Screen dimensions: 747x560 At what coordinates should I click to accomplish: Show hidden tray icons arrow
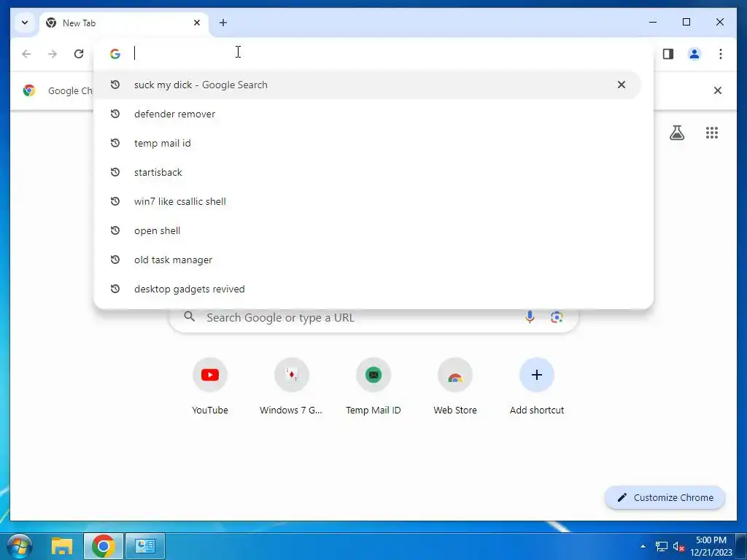[x=643, y=546]
